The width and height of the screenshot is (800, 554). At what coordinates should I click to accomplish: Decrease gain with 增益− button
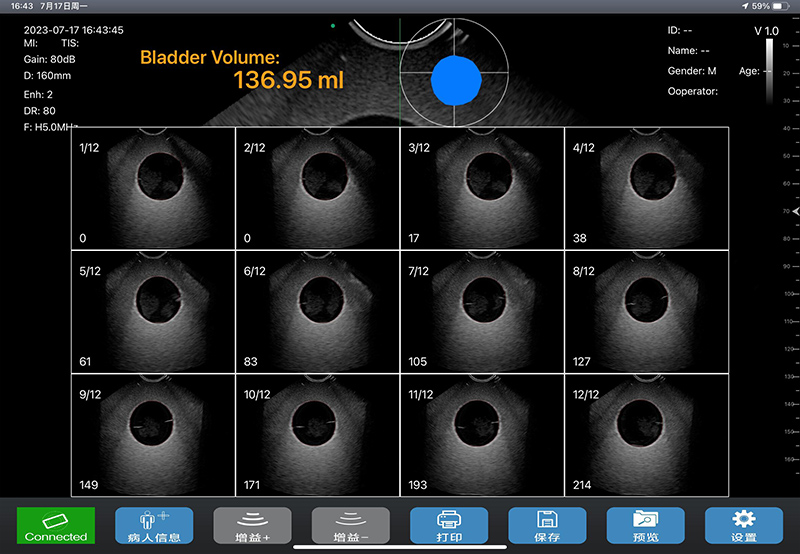pos(350,526)
